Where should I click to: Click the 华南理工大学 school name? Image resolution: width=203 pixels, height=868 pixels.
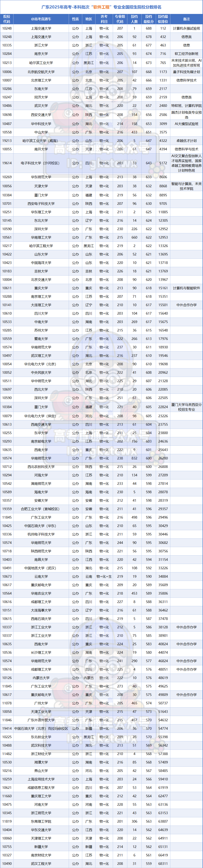tap(41, 237)
